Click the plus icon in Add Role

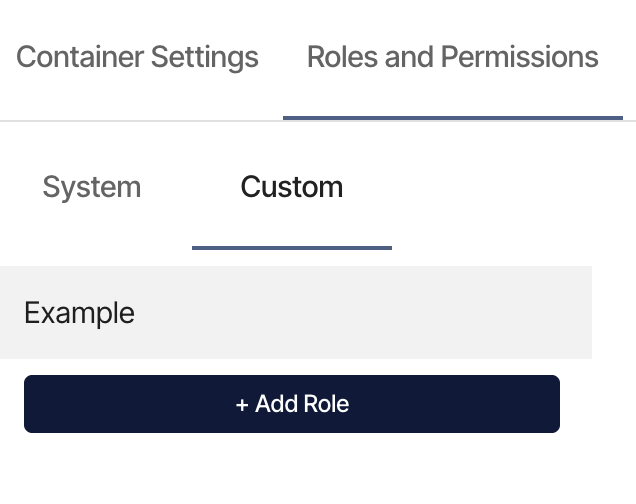pos(242,405)
